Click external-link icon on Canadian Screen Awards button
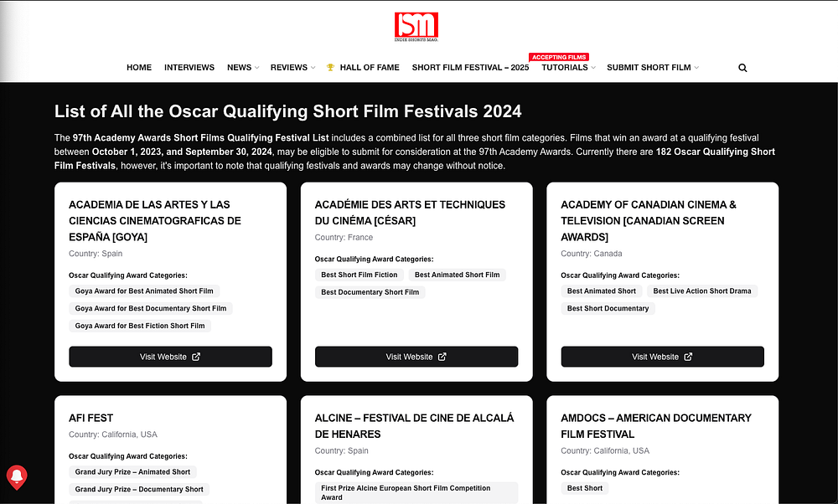The image size is (838, 504). click(x=688, y=357)
